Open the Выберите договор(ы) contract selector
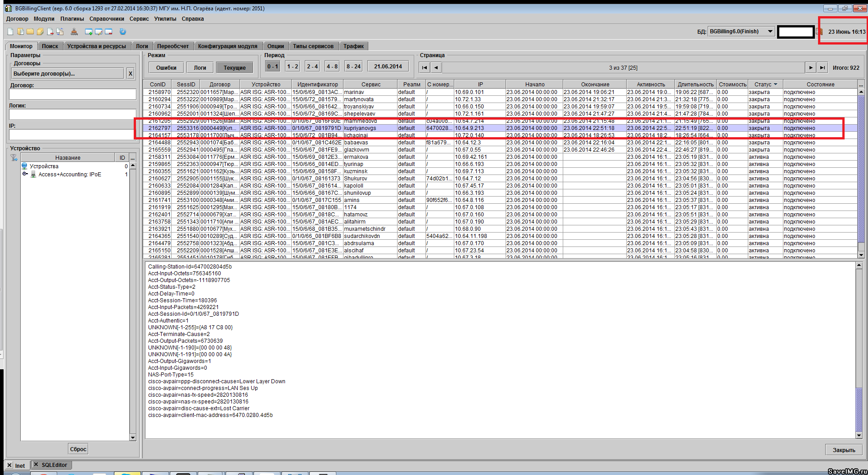The height and width of the screenshot is (475, 868). pos(68,73)
